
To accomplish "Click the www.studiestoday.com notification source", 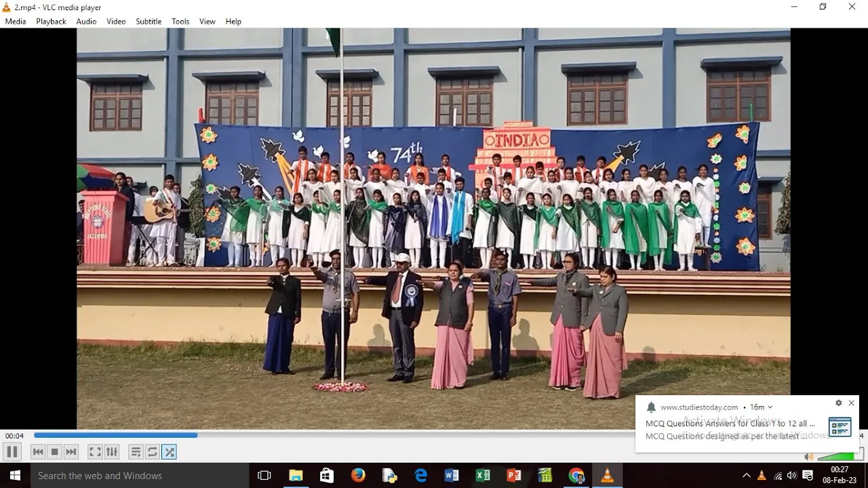I will coord(699,407).
